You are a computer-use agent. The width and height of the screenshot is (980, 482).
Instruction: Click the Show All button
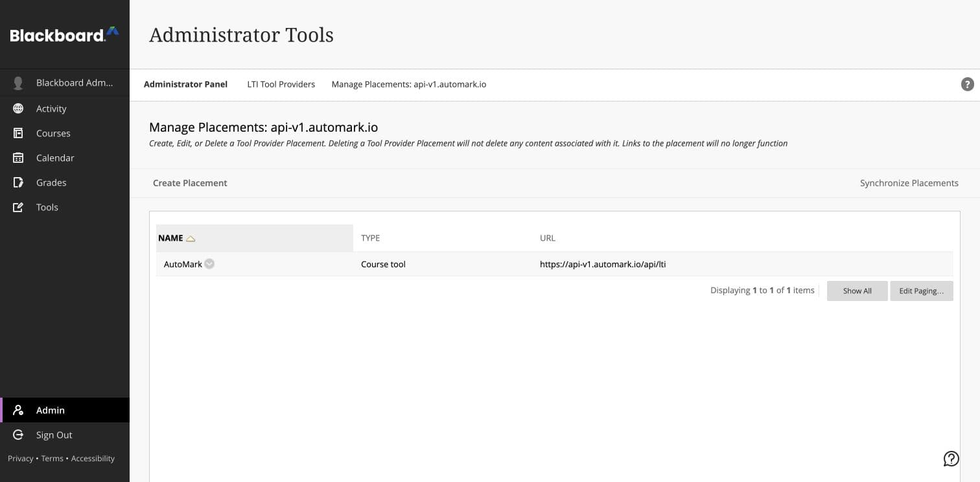[x=857, y=291]
